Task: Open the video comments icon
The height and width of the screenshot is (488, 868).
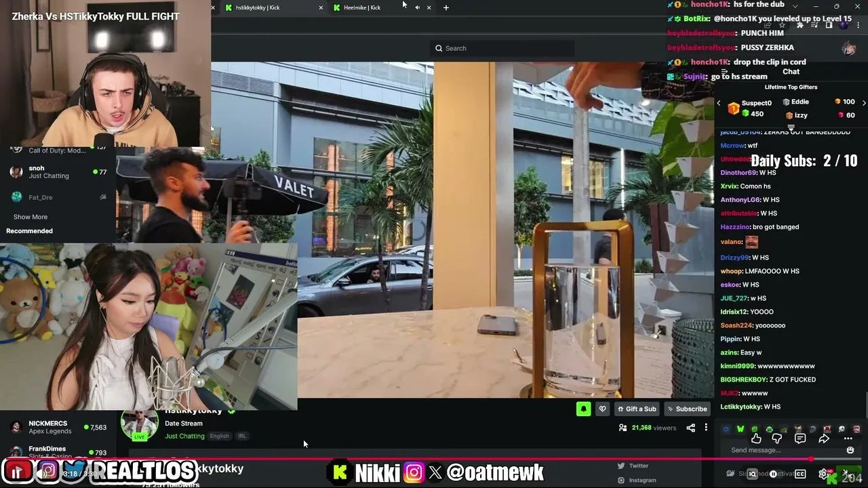Action: (x=800, y=439)
